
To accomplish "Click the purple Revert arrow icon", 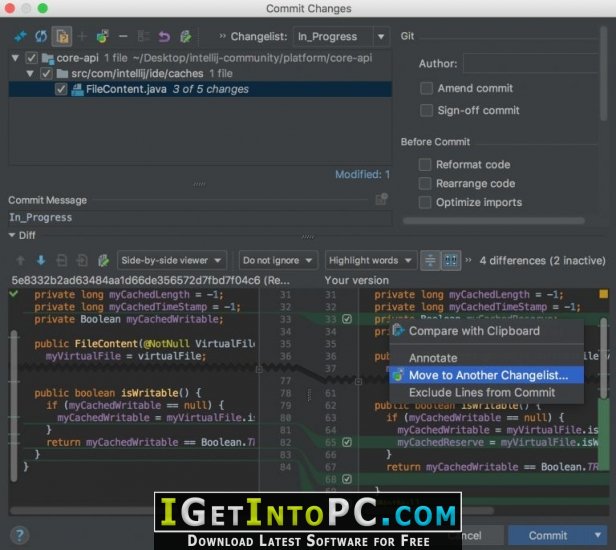I will 164,37.
